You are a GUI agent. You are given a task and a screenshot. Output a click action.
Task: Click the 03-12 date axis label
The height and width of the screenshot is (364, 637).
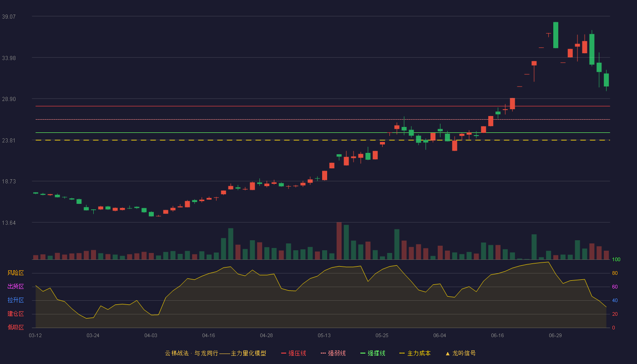click(x=35, y=335)
